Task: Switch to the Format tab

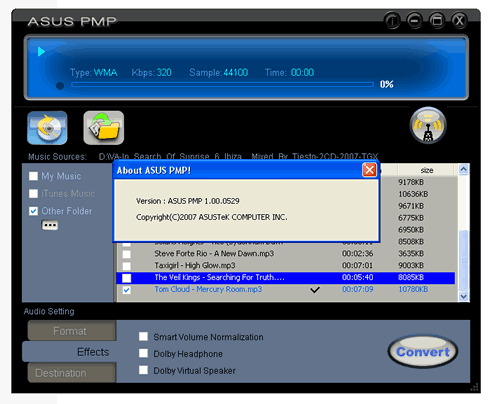Action: coord(72,331)
